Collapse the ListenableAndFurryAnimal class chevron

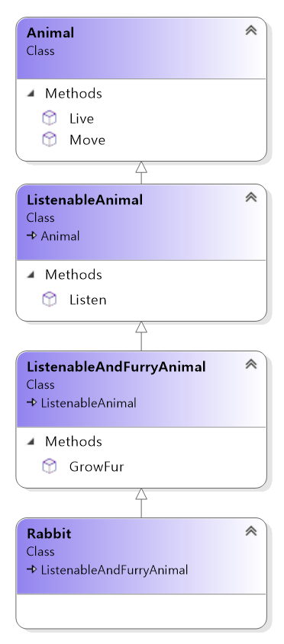(251, 364)
